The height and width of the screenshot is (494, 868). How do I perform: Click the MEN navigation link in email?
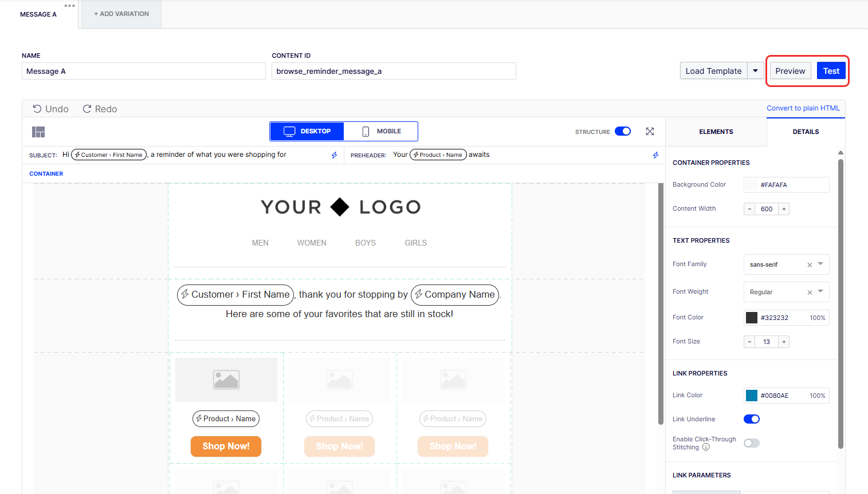pos(260,243)
